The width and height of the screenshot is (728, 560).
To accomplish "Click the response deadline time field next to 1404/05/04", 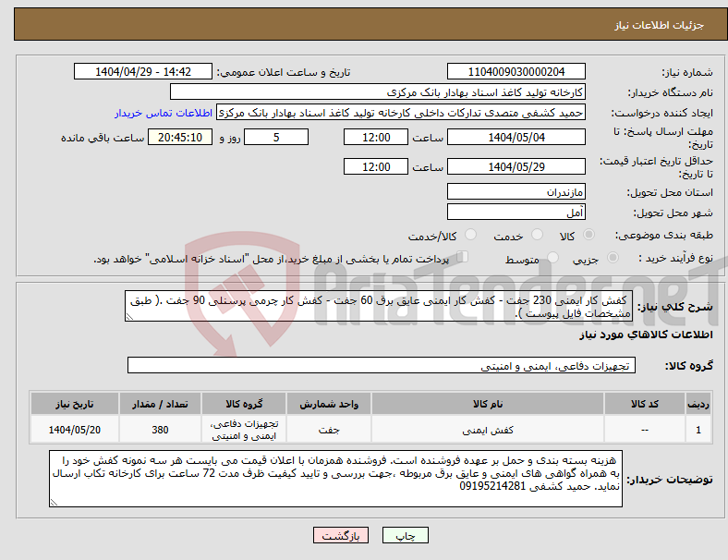I will (x=376, y=138).
